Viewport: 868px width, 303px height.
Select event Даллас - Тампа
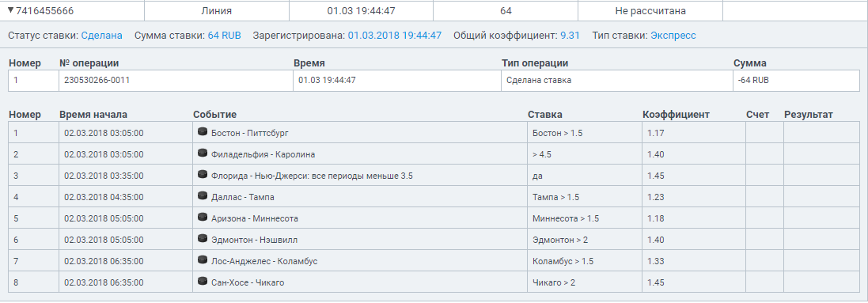pos(242,197)
